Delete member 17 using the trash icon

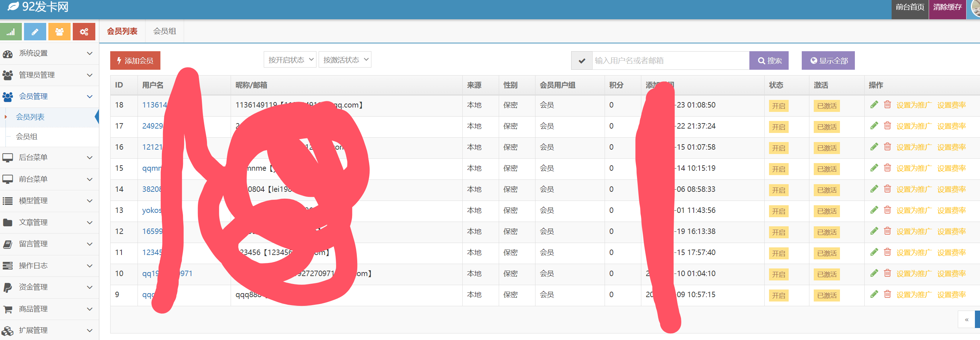(887, 126)
